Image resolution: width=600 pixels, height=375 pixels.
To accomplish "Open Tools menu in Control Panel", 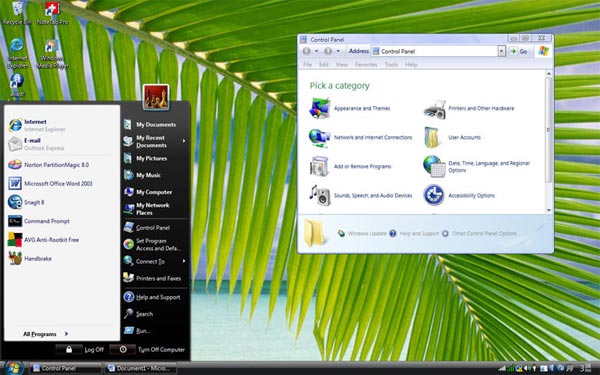I will 391,65.
